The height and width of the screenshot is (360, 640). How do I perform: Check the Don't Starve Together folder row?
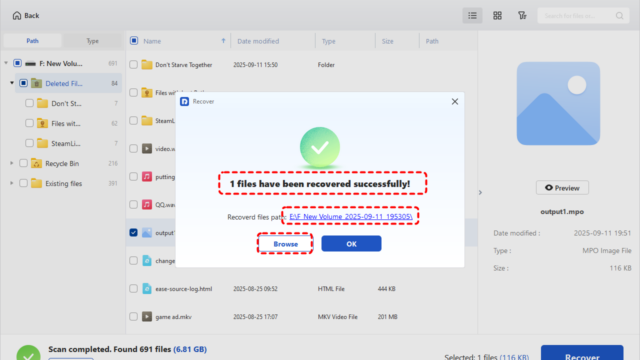tap(133, 64)
